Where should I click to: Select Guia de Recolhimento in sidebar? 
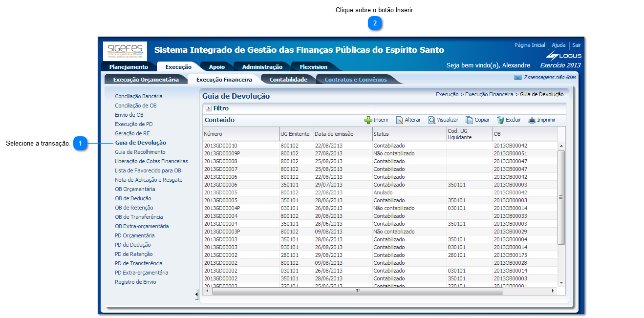(140, 152)
